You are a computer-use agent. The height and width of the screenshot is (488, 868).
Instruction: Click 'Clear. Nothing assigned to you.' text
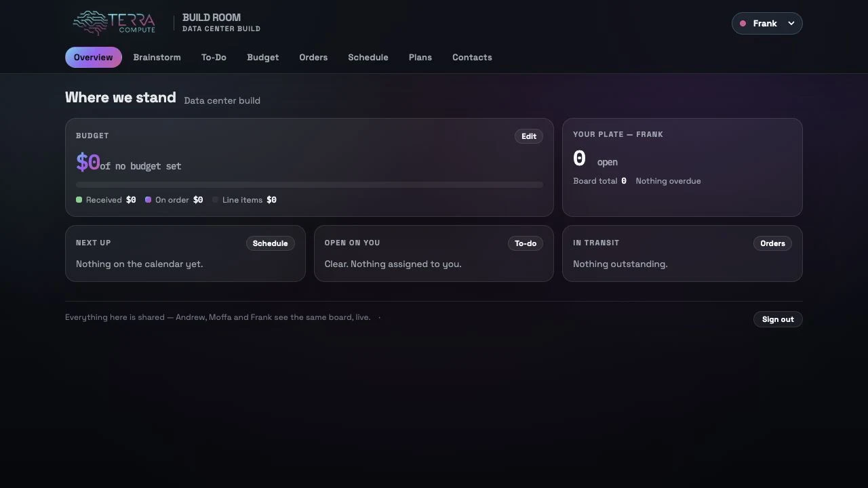[393, 264]
